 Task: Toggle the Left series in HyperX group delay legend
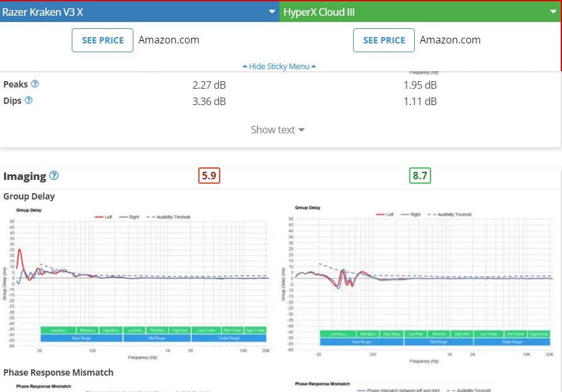(x=385, y=215)
